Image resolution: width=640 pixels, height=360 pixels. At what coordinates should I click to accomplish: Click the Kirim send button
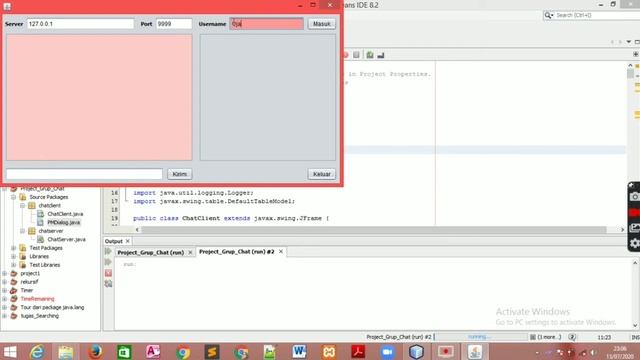coord(180,174)
